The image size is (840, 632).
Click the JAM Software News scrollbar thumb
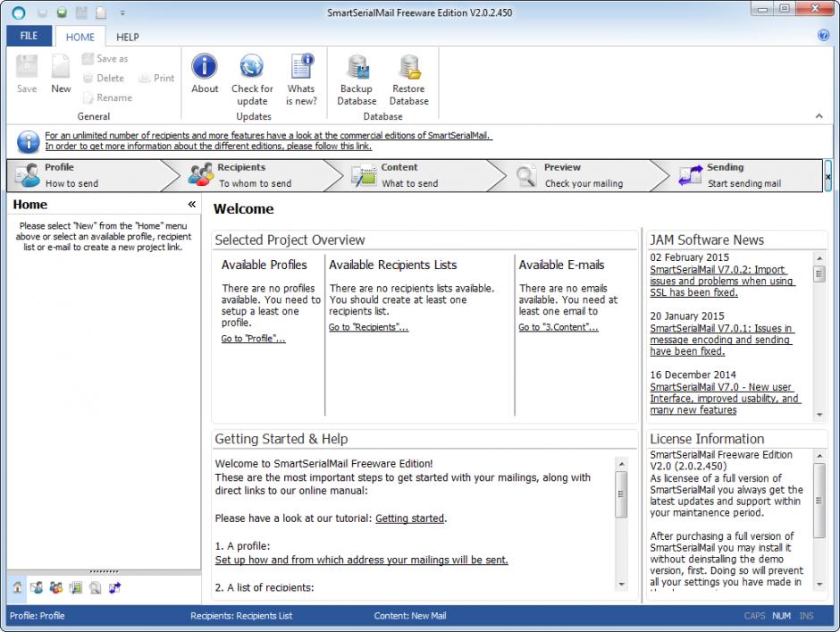pyautogui.click(x=819, y=274)
